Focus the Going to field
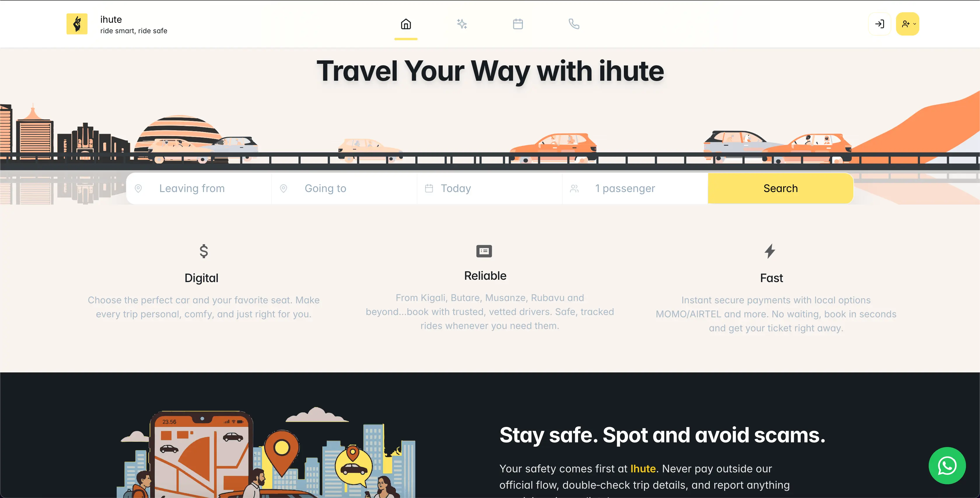The height and width of the screenshot is (498, 980). pos(344,189)
